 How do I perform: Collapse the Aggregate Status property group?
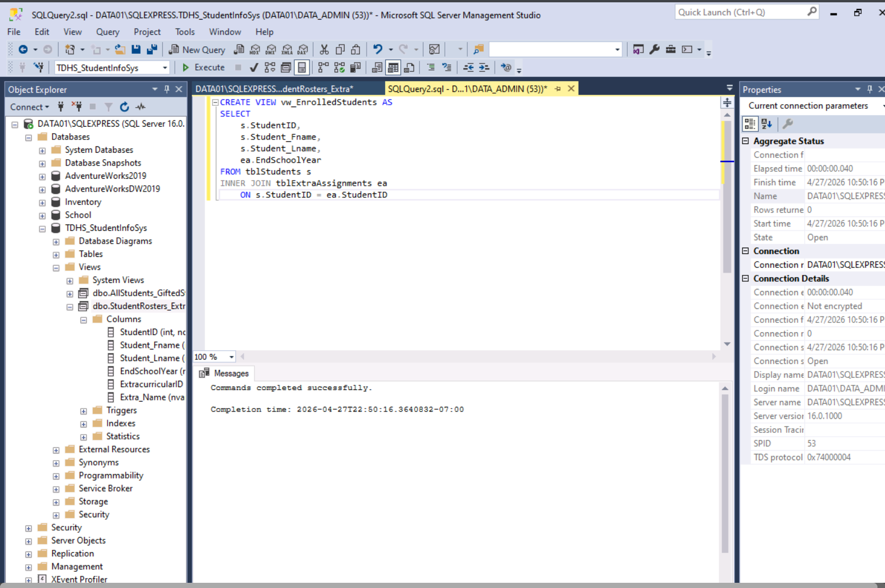[x=746, y=141]
